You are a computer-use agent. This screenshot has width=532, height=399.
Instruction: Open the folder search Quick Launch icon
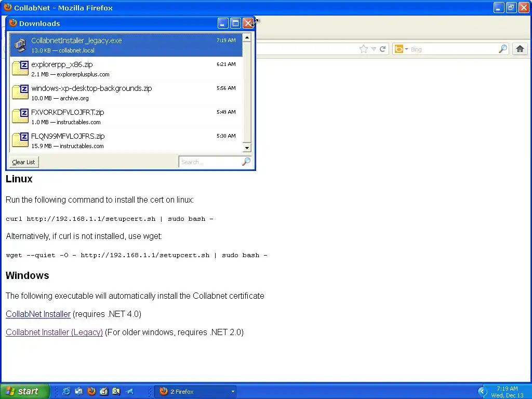(116, 391)
